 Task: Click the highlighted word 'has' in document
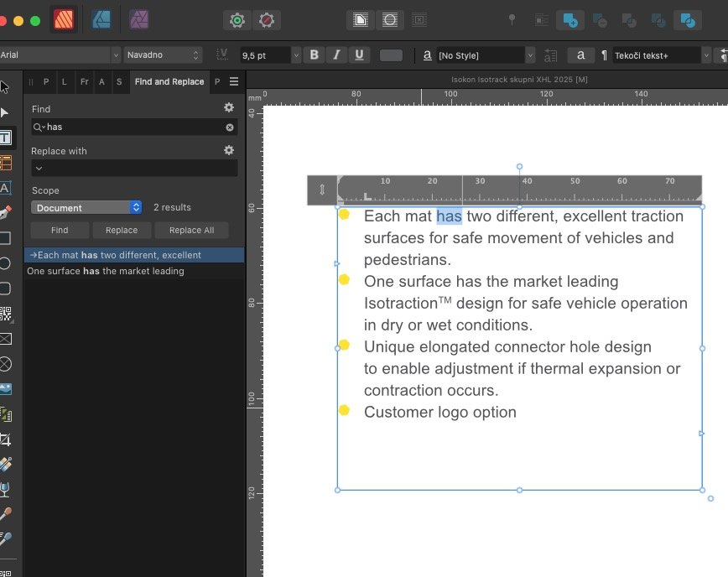pos(449,216)
